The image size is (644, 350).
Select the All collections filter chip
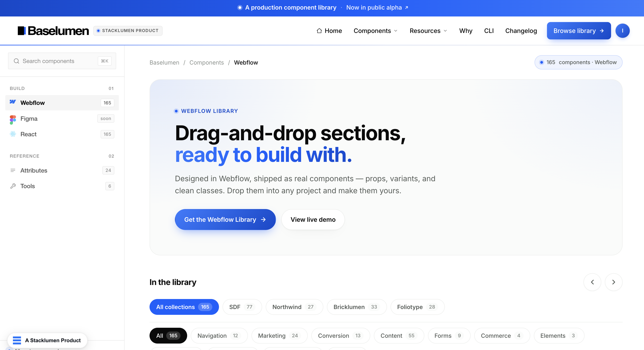coord(184,307)
